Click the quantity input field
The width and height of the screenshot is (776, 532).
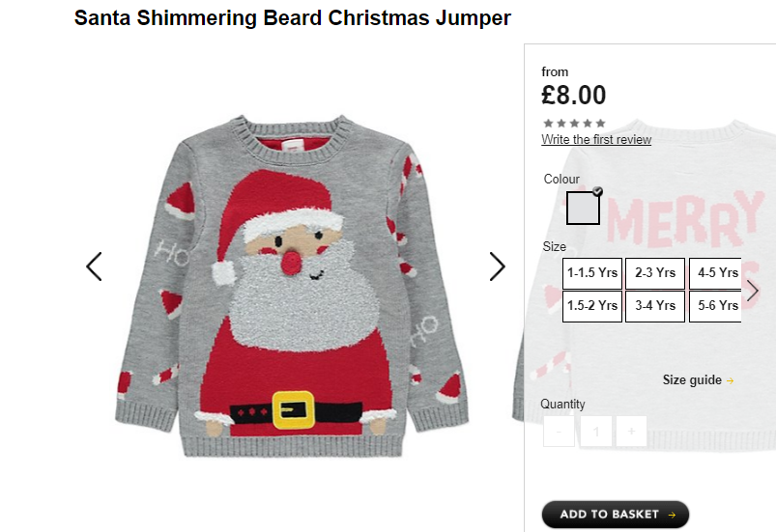(596, 432)
